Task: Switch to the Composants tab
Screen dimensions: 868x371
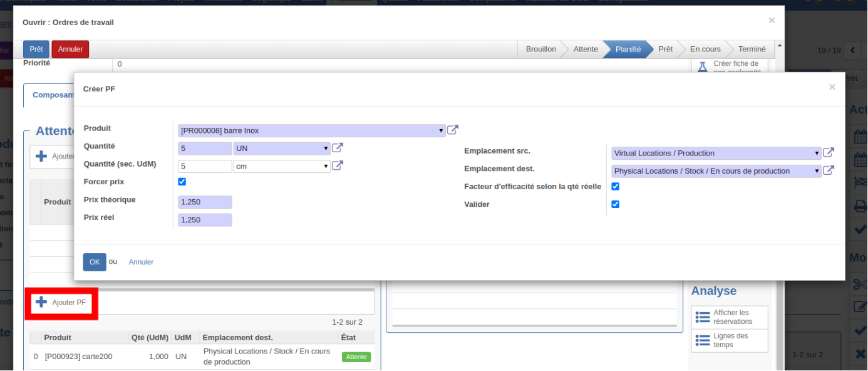Action: 53,95
